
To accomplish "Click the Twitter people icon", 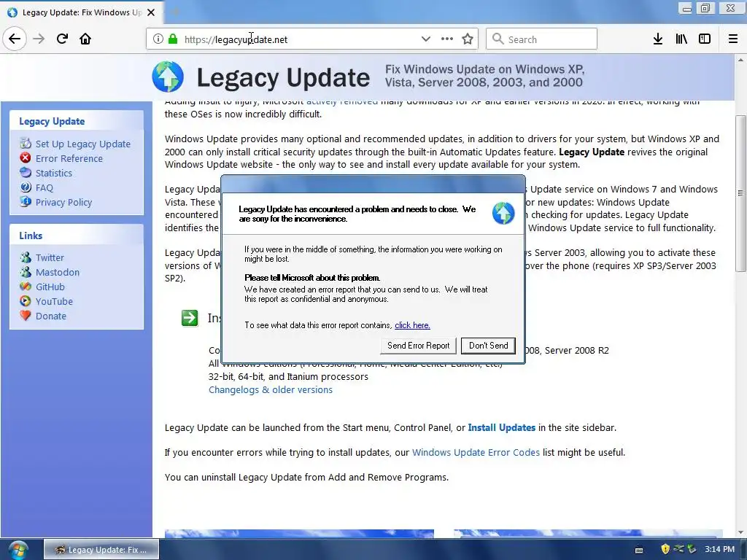I will 26,257.
